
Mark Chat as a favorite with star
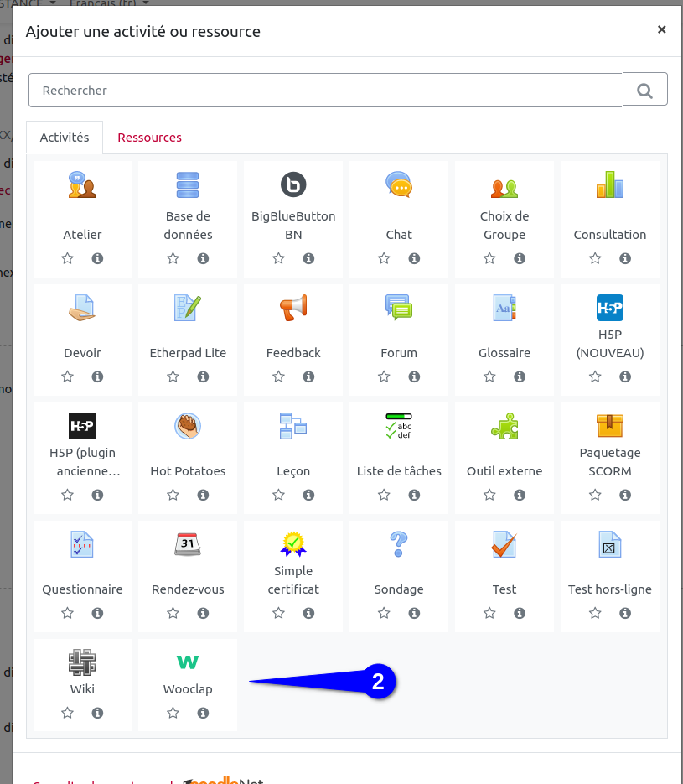385,259
